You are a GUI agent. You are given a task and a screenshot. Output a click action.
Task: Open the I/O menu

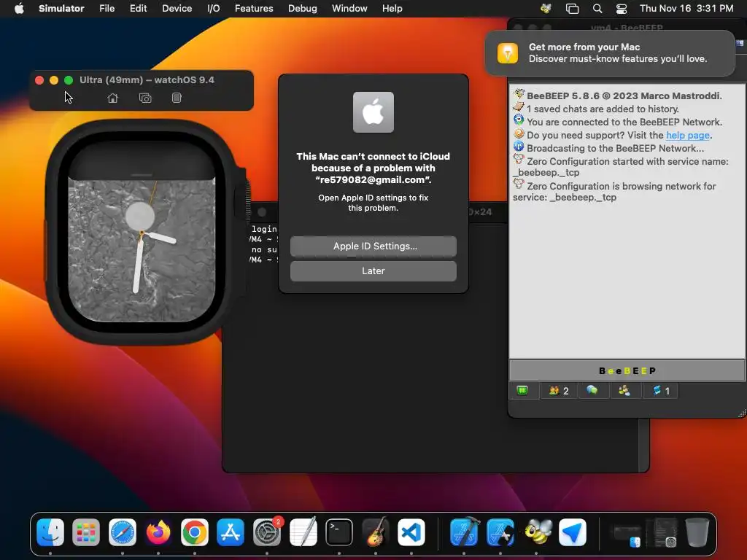[214, 8]
